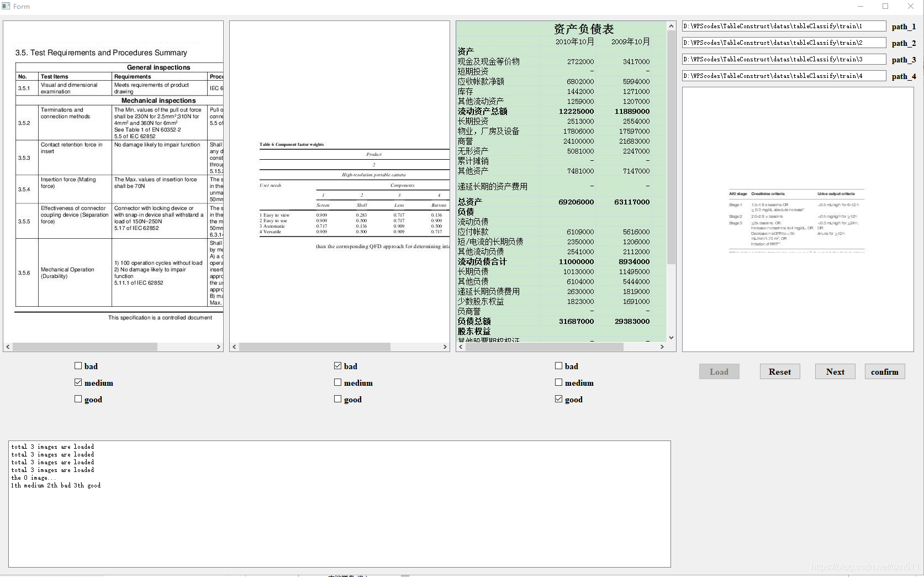Enable the good option for the first table
Image resolution: width=924 pixels, height=577 pixels.
[x=78, y=398]
